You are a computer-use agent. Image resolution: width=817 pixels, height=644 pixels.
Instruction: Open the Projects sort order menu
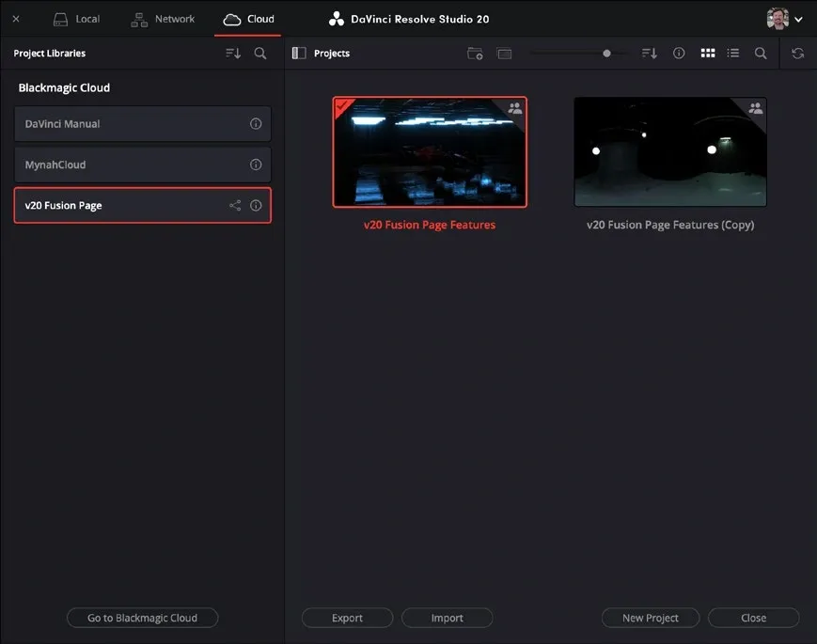point(650,54)
